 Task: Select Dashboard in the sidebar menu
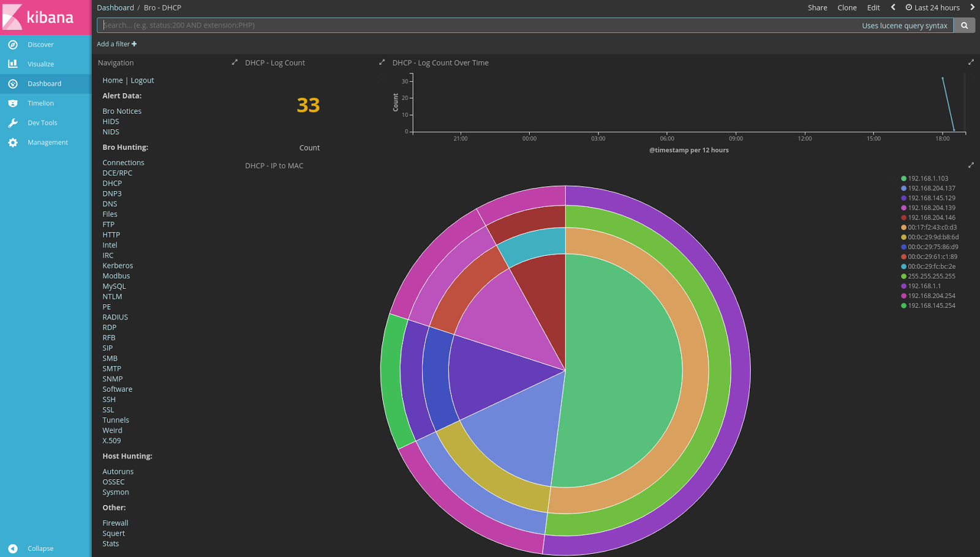pos(44,83)
